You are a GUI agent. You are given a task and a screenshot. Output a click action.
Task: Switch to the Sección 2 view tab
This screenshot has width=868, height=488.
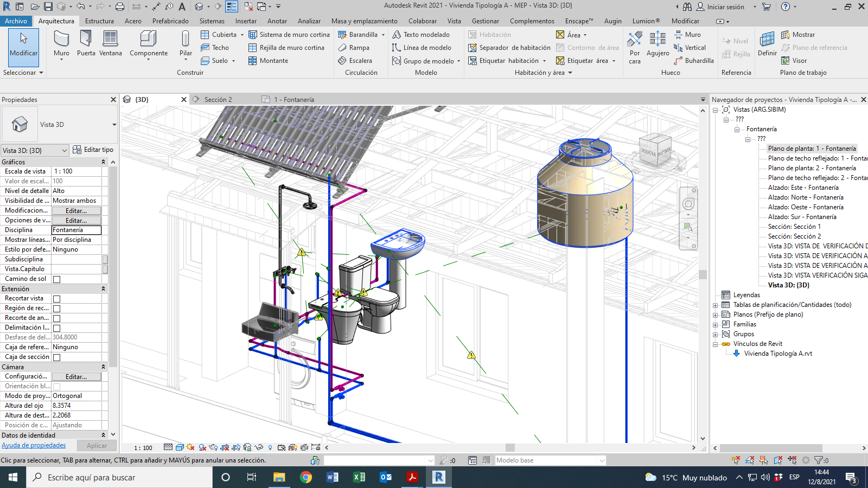[x=218, y=99]
